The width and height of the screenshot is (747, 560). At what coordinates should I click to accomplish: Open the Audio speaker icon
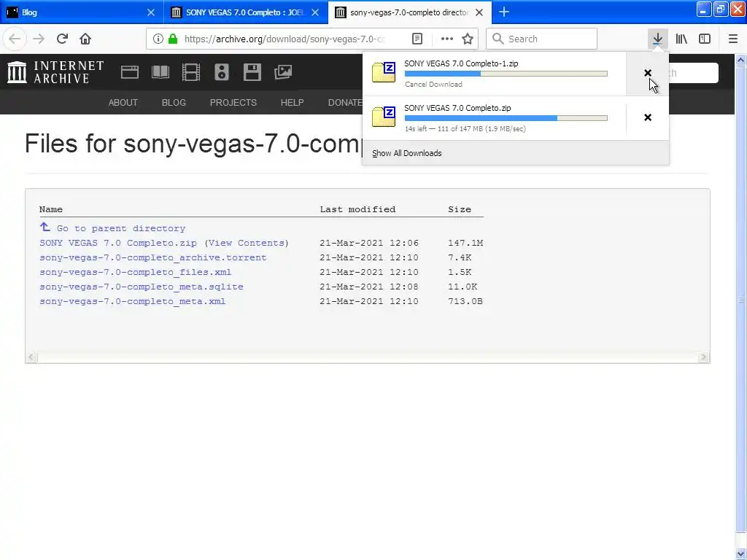pos(222,72)
